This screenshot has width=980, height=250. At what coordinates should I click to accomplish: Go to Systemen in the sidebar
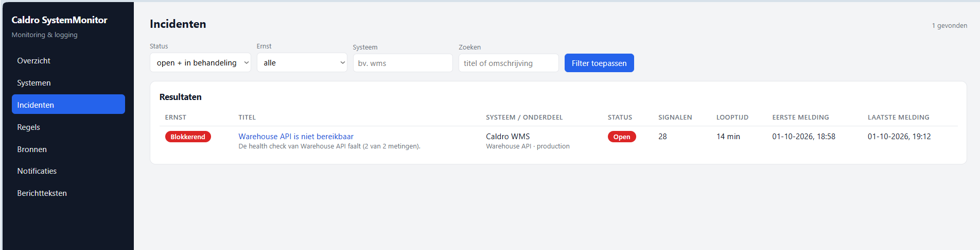[x=68, y=83]
